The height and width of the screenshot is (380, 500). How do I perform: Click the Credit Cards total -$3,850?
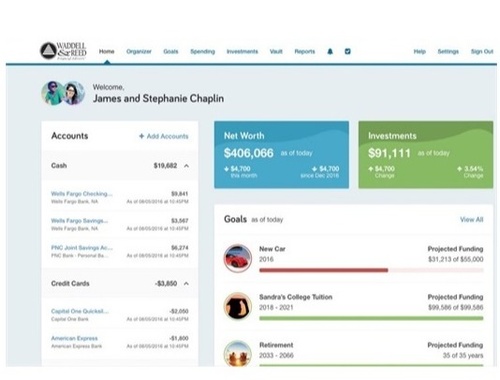(166, 284)
